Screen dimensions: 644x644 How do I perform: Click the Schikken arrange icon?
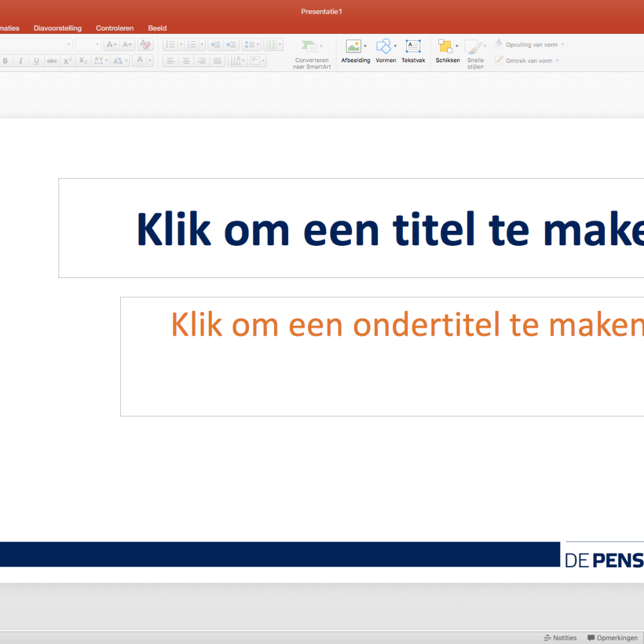(x=445, y=47)
